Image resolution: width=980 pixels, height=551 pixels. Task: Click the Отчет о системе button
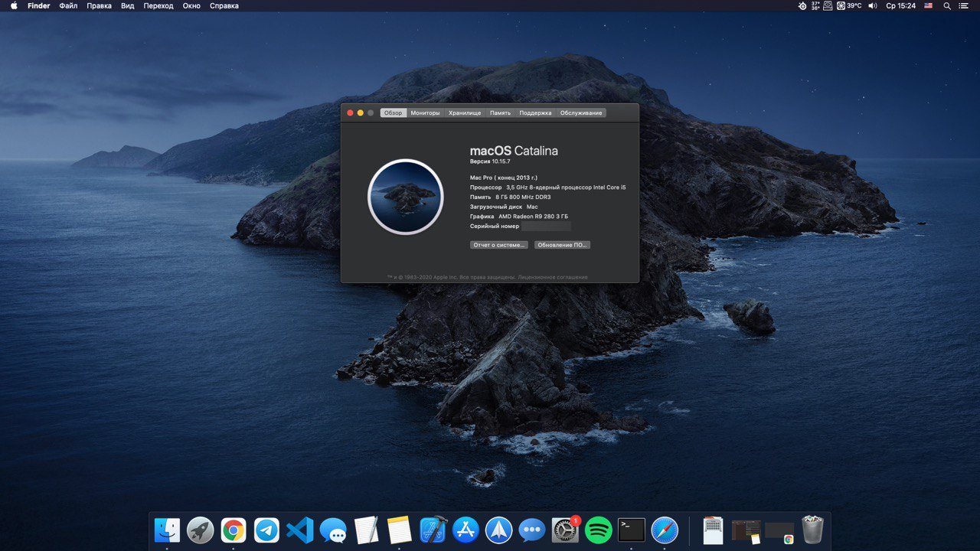click(498, 245)
